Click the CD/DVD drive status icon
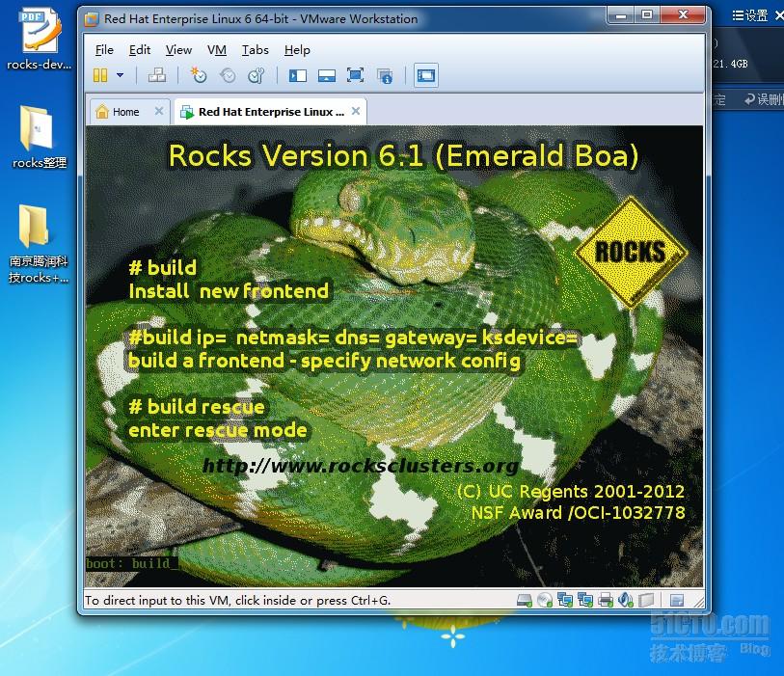 coord(545,600)
